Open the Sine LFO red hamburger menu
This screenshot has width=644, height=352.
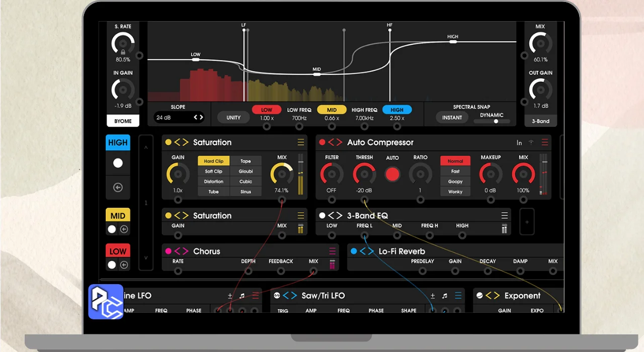256,296
